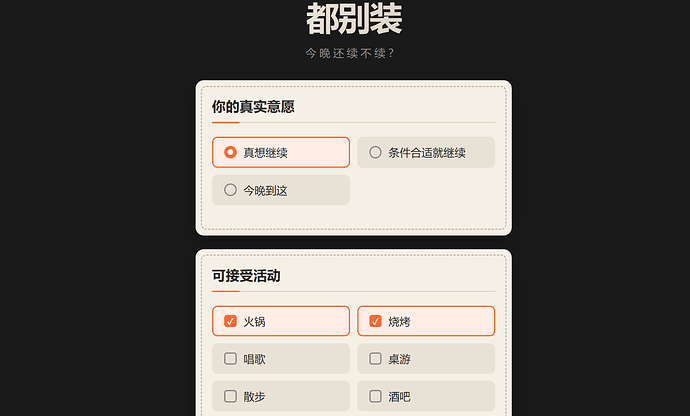The image size is (690, 416).
Task: Click the 条件合适就继续 label text
Action: 426,153
